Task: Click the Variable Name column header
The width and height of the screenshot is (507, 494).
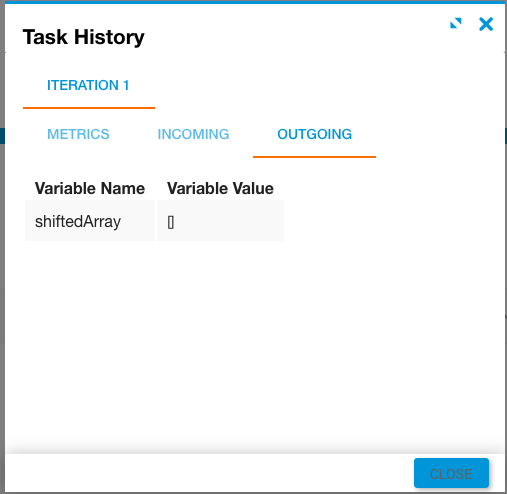Action: coord(90,188)
